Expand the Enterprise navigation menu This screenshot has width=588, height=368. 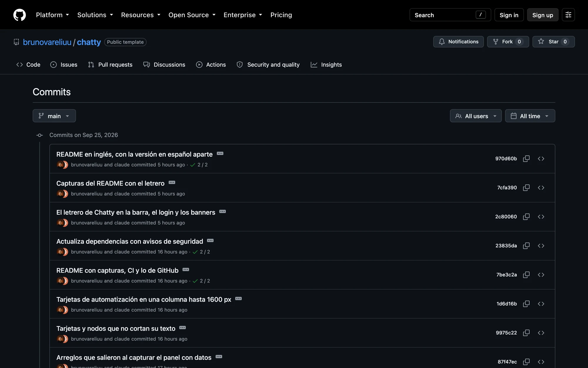[243, 15]
